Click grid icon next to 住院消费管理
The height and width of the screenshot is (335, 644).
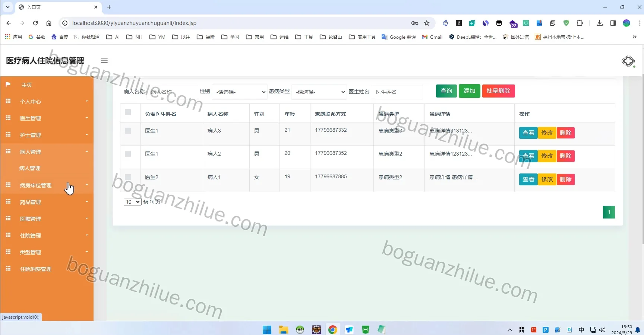(x=8, y=269)
